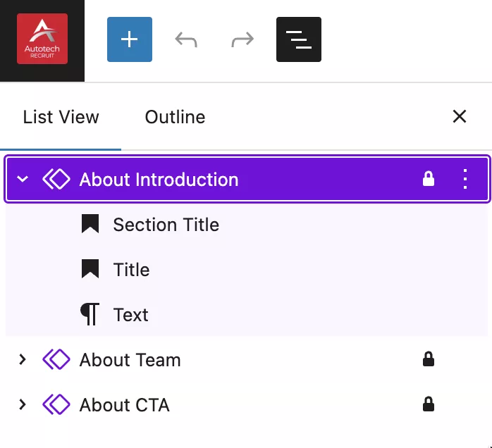Click the lock icon on About Team
Screen dimensions: 492x448
tap(429, 360)
